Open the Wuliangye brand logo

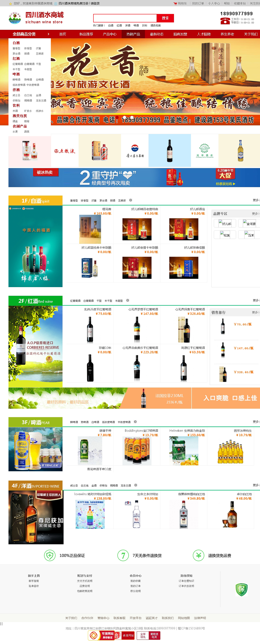pyautogui.click(x=65, y=151)
